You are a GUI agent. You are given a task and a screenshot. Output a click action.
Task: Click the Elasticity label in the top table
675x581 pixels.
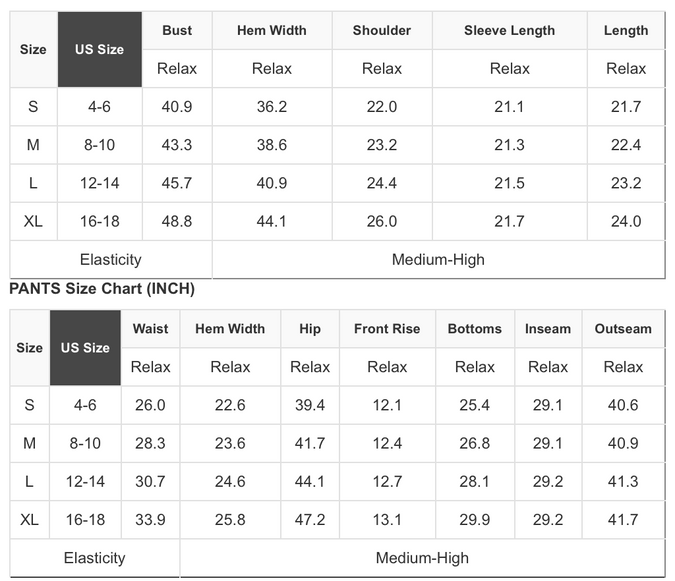pyautogui.click(x=110, y=259)
